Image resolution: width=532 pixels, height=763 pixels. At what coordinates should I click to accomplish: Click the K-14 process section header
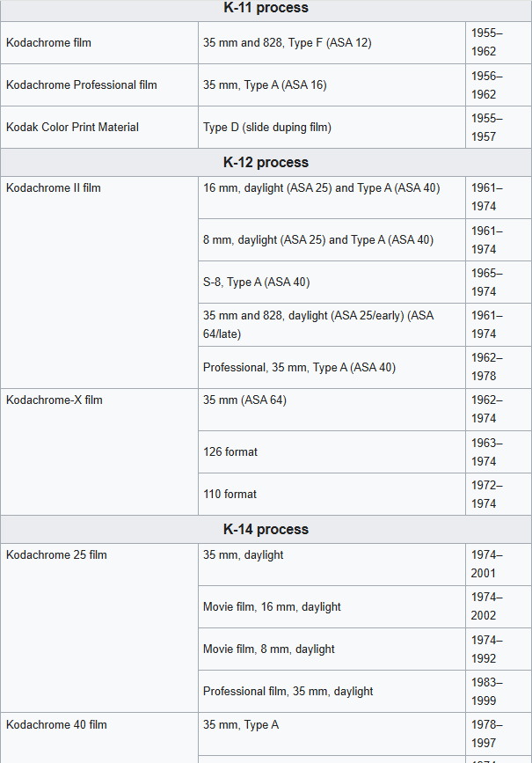[x=266, y=529]
